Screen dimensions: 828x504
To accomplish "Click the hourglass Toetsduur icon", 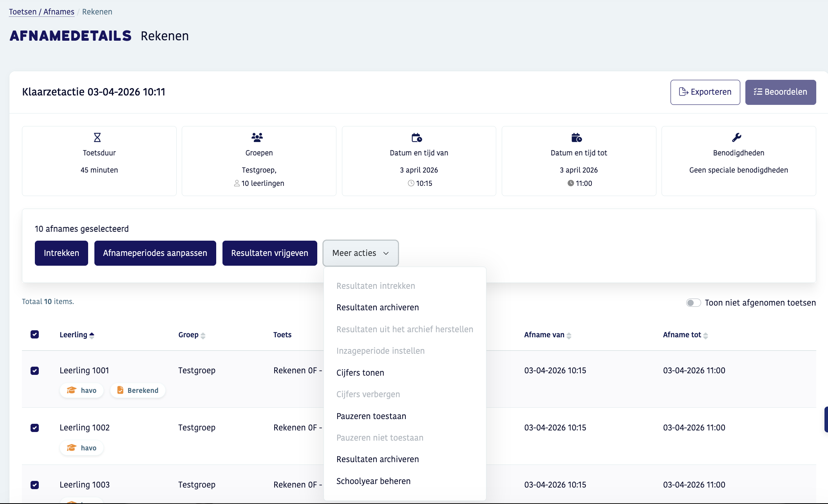I will click(97, 137).
